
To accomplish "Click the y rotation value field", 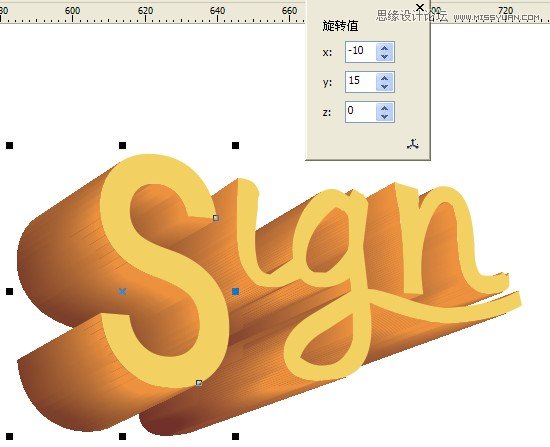I will [x=361, y=82].
